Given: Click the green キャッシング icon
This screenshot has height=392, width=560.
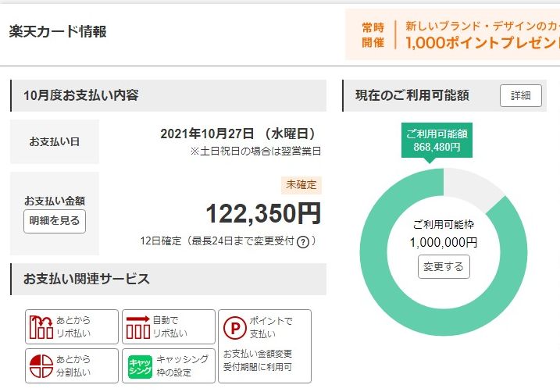Looking at the screenshot, I should pos(140,367).
